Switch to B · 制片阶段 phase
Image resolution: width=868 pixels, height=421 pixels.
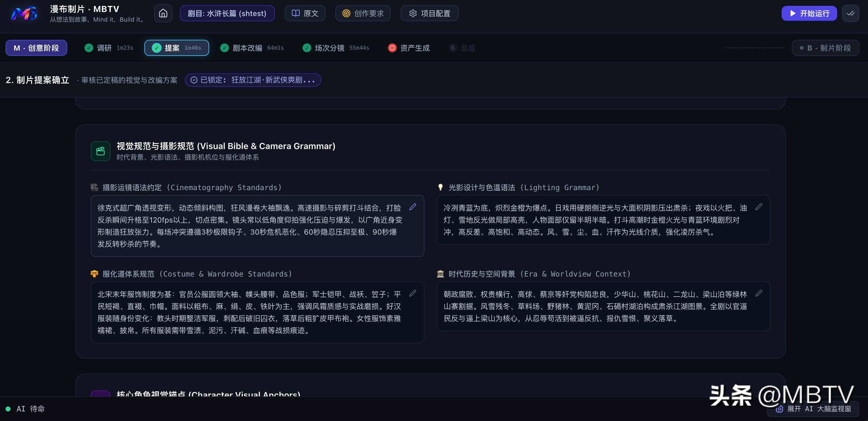tap(825, 48)
